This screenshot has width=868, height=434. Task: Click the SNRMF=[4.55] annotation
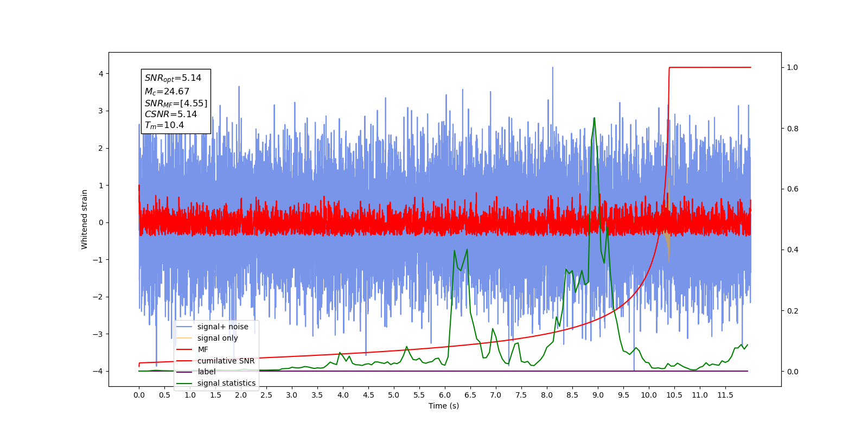tap(176, 103)
